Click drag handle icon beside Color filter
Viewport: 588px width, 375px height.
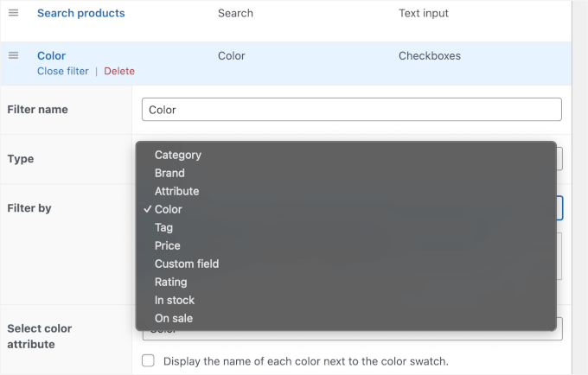click(14, 56)
